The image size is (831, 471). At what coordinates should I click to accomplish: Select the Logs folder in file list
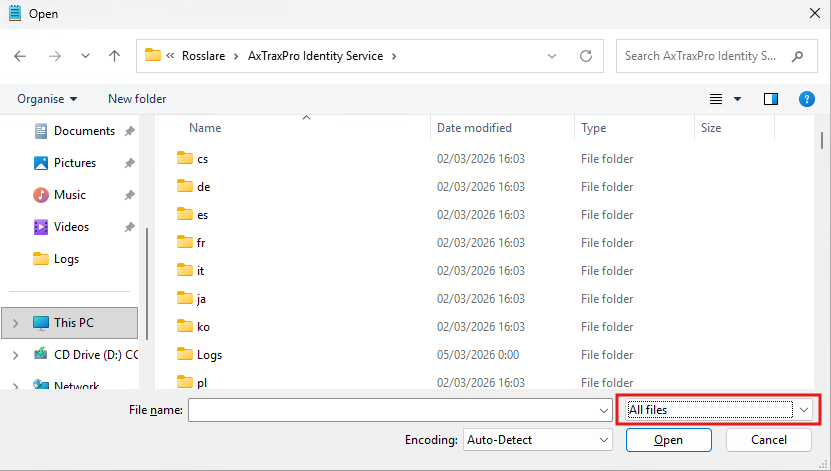[x=209, y=355]
